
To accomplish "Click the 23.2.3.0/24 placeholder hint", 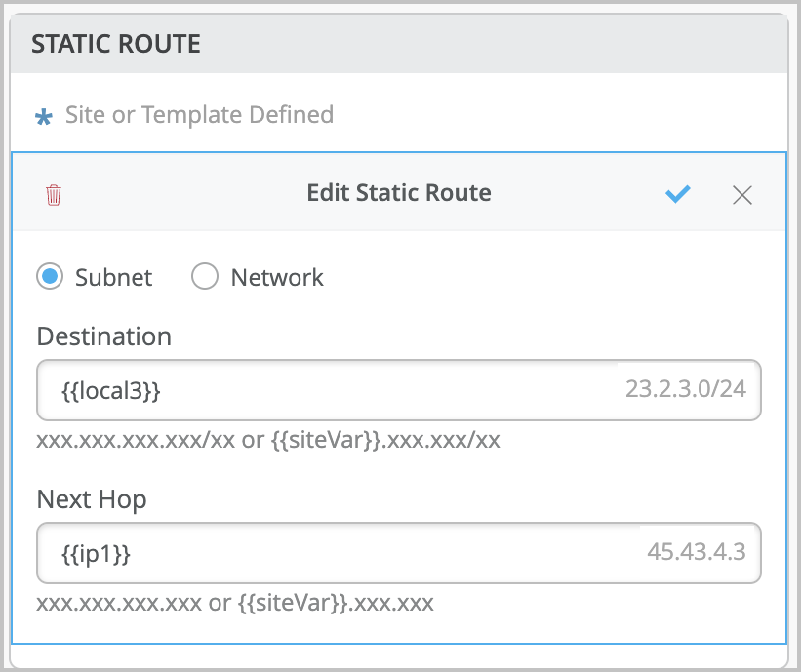I will tap(699, 388).
